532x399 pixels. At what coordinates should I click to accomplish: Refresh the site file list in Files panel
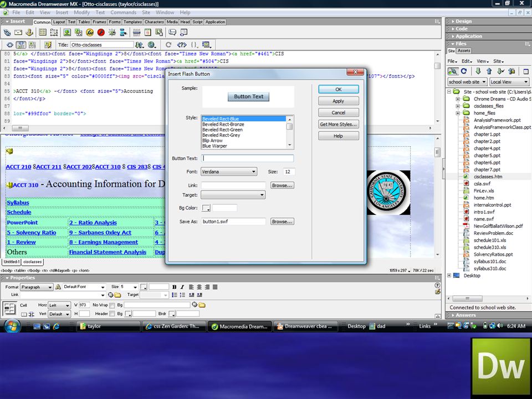pyautogui.click(x=464, y=71)
